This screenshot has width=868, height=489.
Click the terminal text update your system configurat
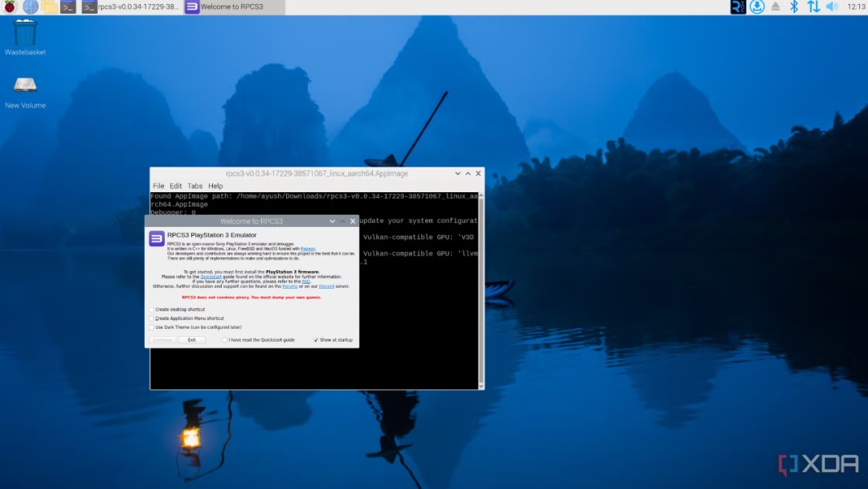(x=419, y=220)
